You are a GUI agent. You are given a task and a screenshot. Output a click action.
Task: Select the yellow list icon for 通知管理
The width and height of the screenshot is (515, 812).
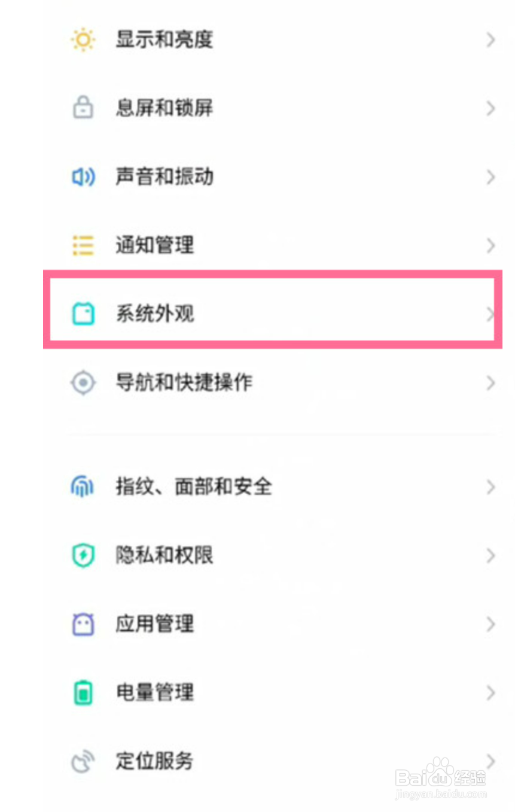point(83,245)
